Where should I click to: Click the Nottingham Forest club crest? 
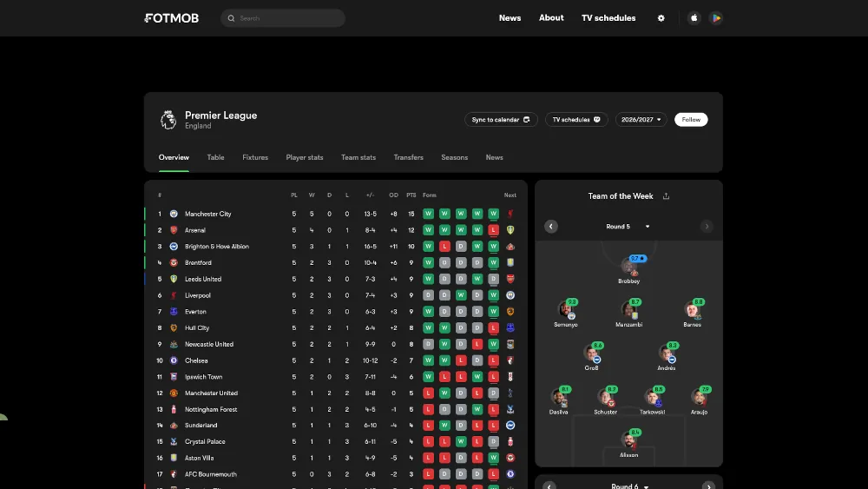coord(174,409)
